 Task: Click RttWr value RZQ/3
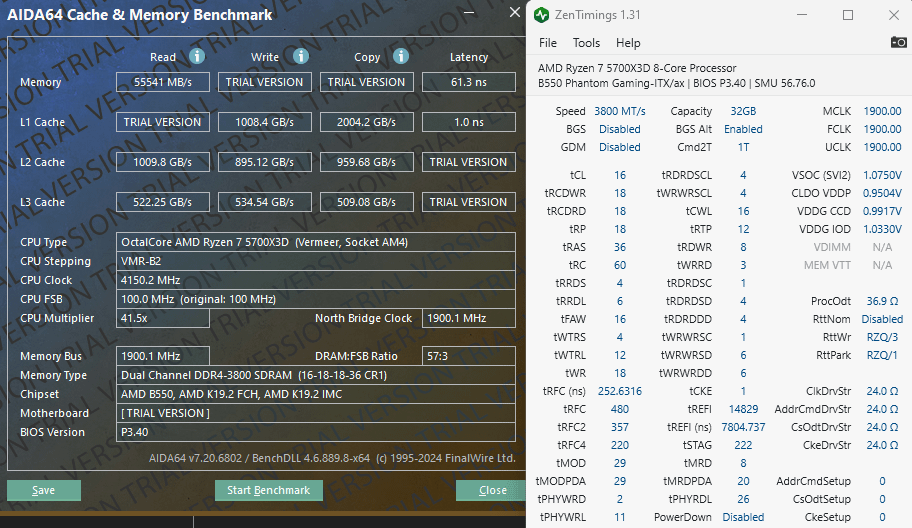pyautogui.click(x=882, y=337)
